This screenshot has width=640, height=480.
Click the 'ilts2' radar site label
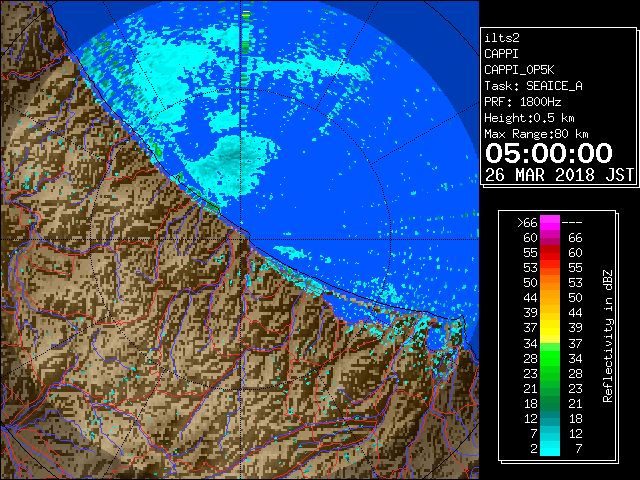coord(502,38)
